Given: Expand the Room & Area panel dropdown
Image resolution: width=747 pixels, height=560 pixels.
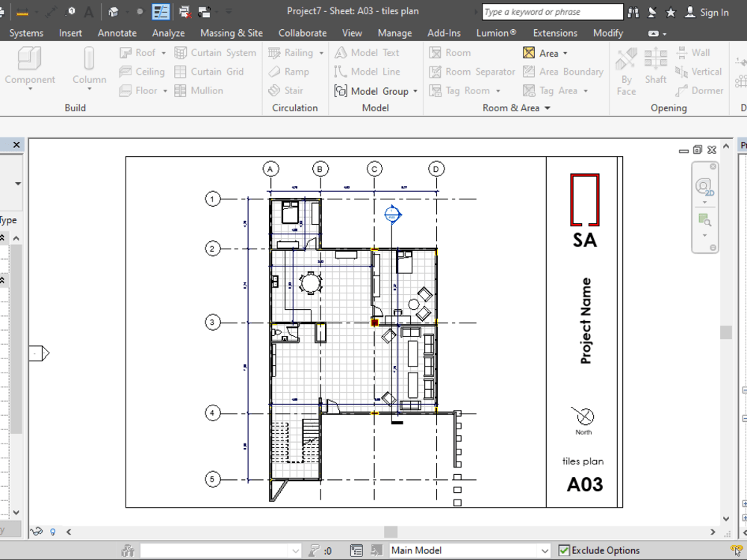Looking at the screenshot, I should tap(548, 108).
